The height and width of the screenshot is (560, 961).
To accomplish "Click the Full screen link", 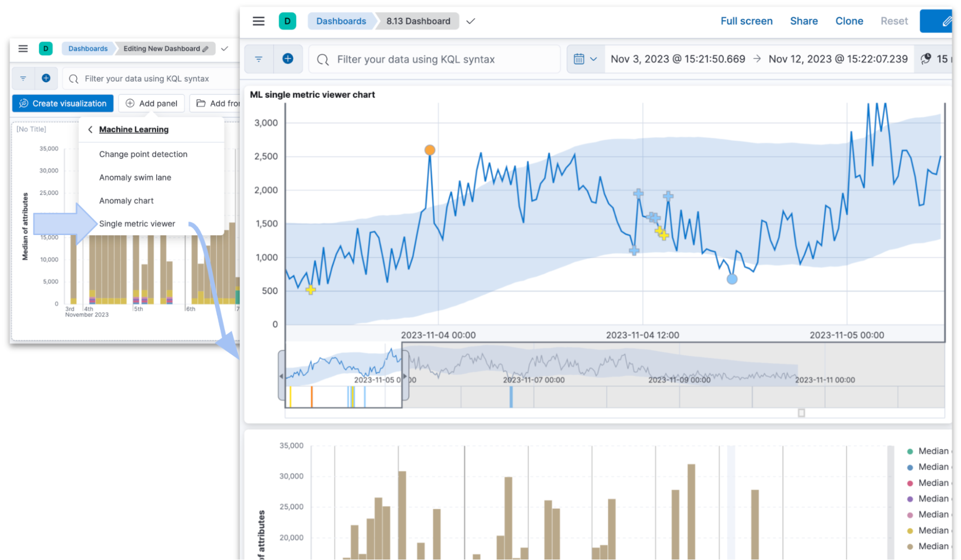I will pos(746,21).
